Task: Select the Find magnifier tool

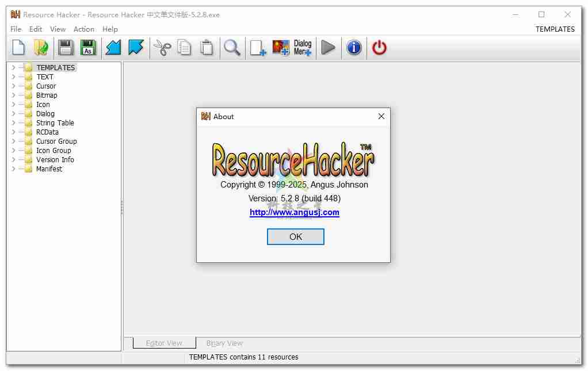Action: pyautogui.click(x=232, y=48)
